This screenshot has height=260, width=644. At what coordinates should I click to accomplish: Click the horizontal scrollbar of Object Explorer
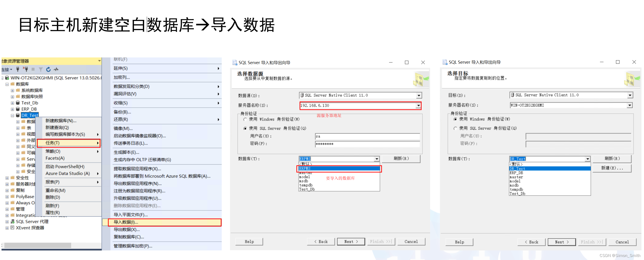[38, 245]
